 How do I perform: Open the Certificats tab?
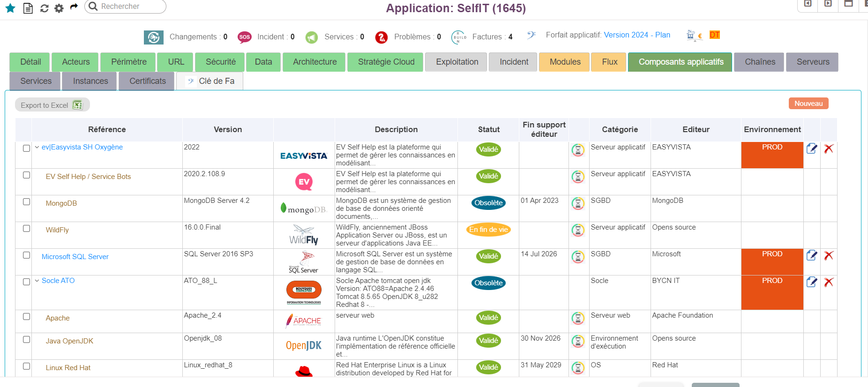pyautogui.click(x=147, y=81)
